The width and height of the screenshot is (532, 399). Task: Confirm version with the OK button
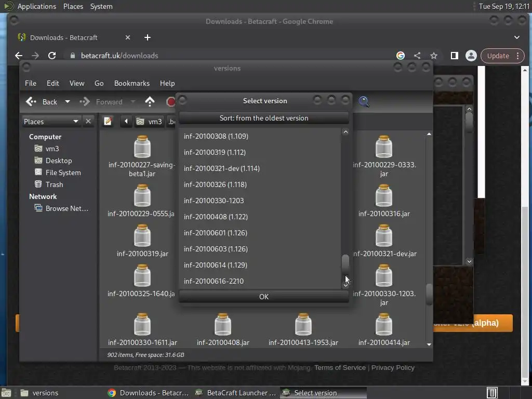click(x=263, y=297)
